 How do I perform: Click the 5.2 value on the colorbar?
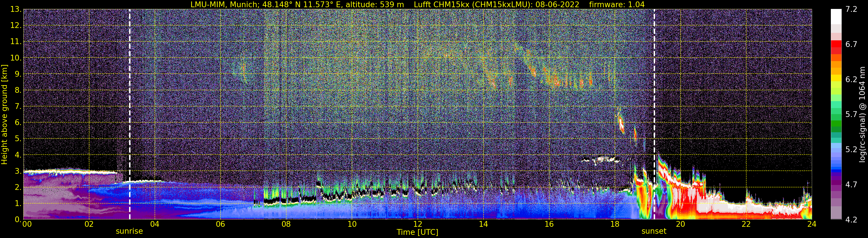[x=851, y=149]
